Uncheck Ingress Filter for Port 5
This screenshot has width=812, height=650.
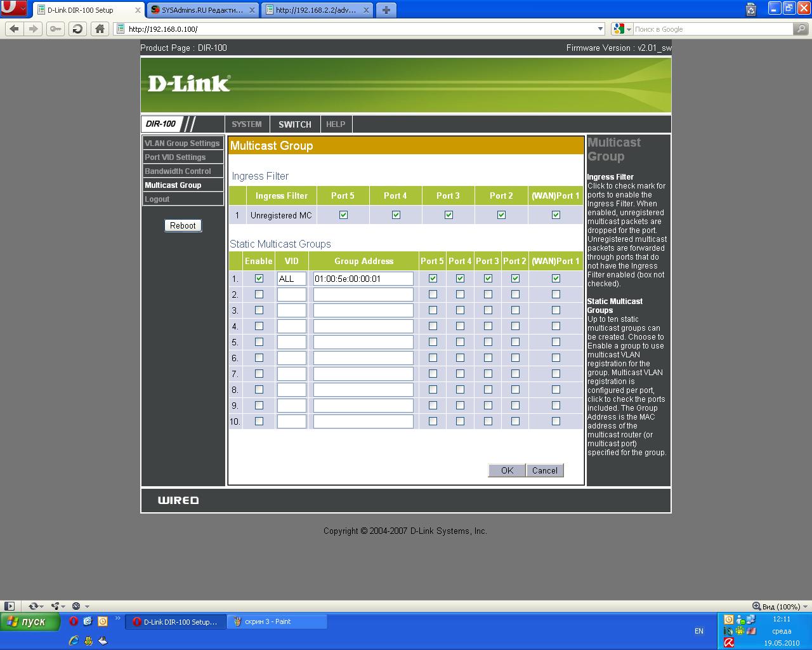343,215
